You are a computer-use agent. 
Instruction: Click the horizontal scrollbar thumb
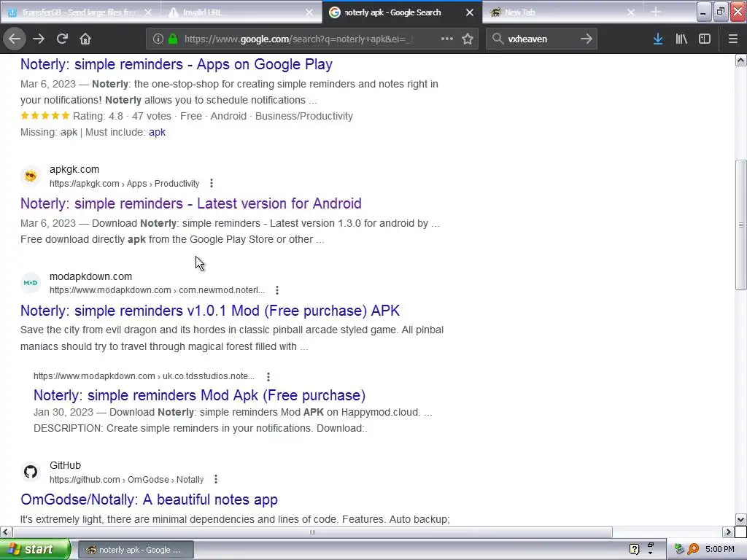(x=312, y=532)
